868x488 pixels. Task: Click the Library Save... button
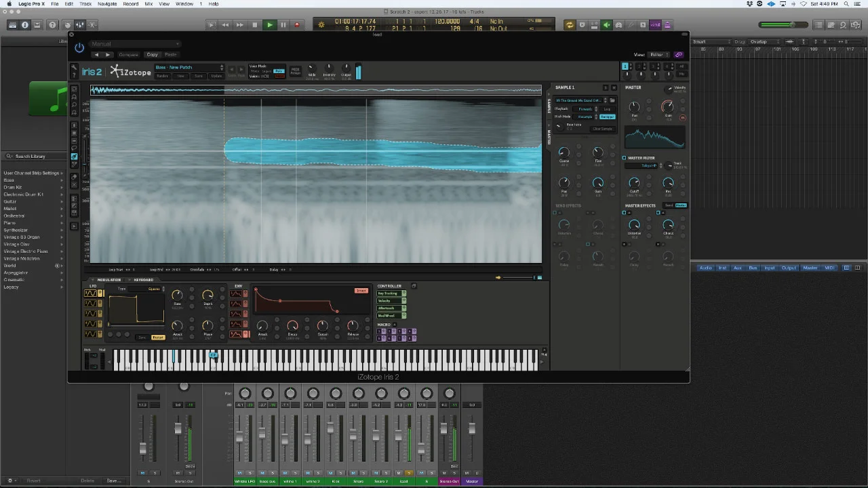coord(113,481)
